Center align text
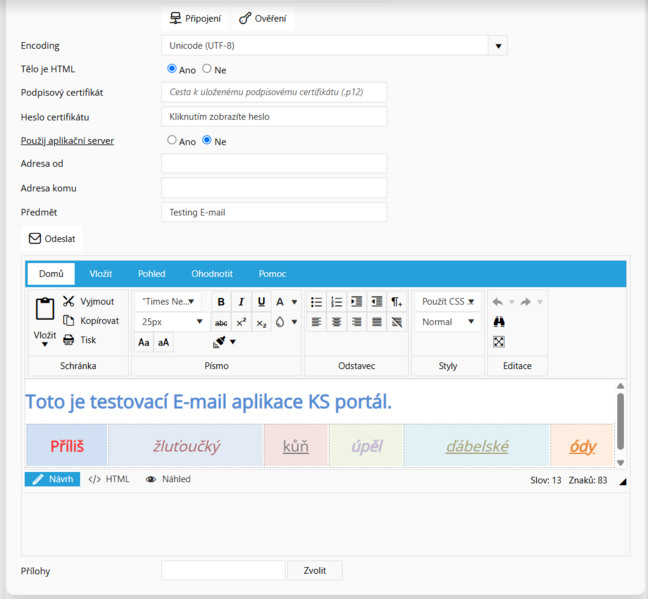 [x=336, y=322]
